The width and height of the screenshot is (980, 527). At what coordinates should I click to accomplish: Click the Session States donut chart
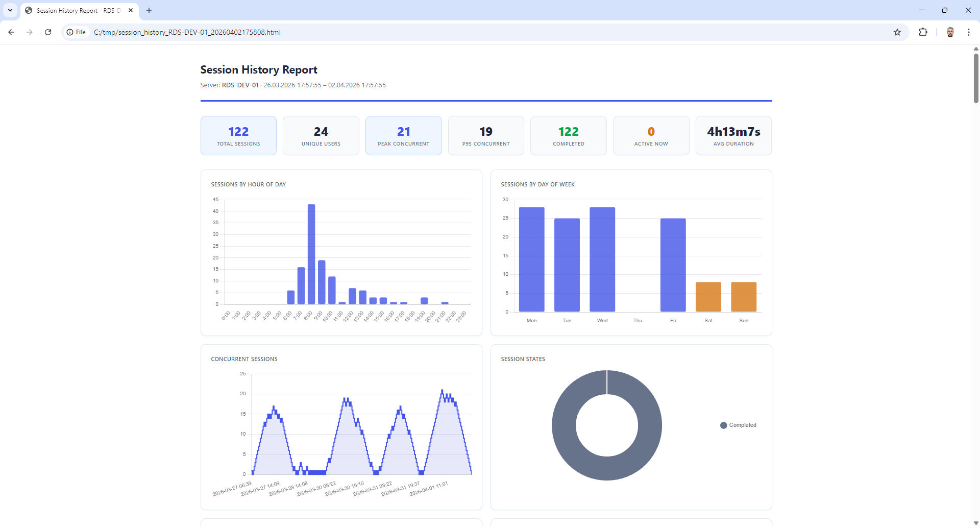coord(564,425)
